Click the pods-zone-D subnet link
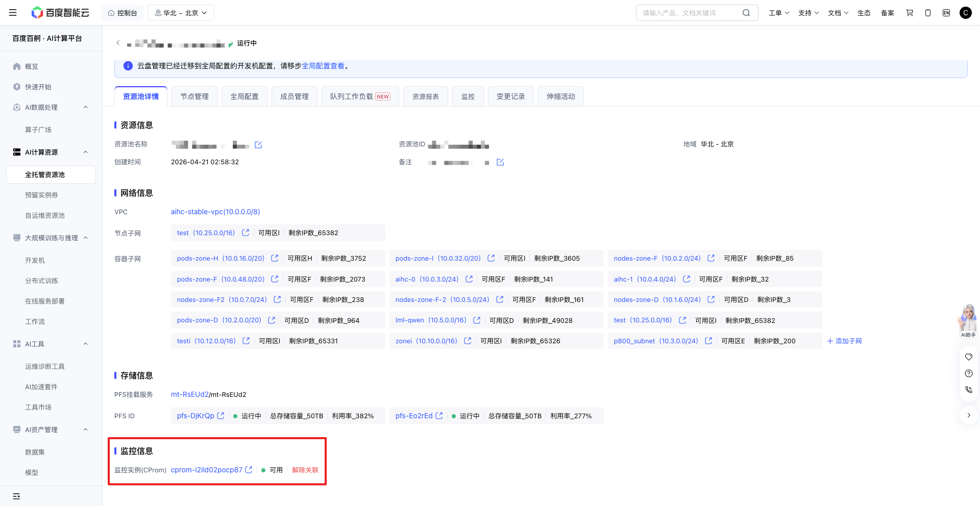 tap(219, 320)
